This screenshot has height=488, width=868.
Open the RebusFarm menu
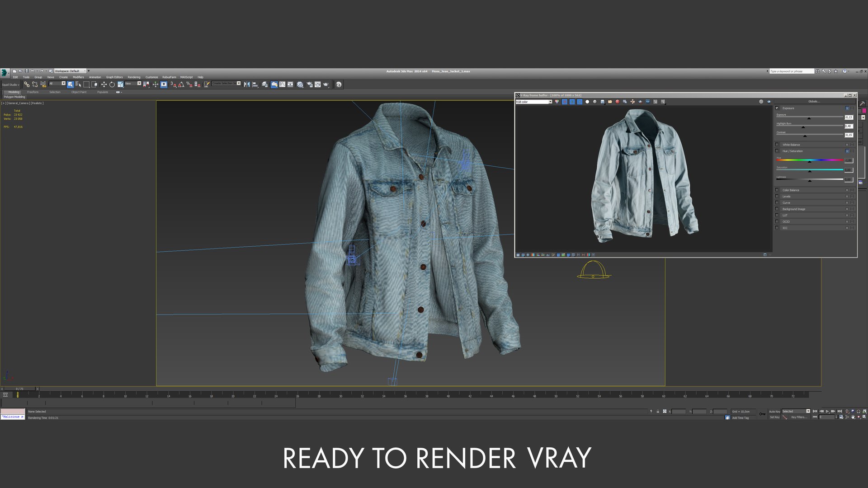pos(169,77)
